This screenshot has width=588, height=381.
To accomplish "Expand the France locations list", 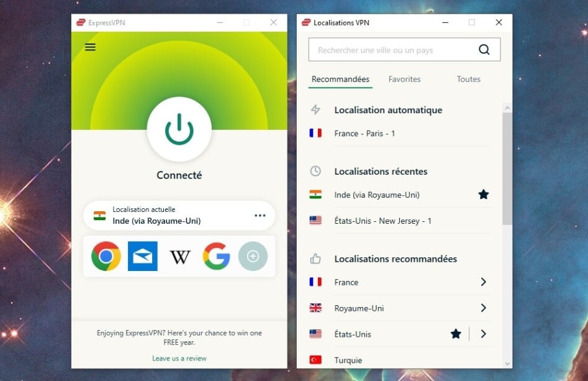I will [483, 282].
